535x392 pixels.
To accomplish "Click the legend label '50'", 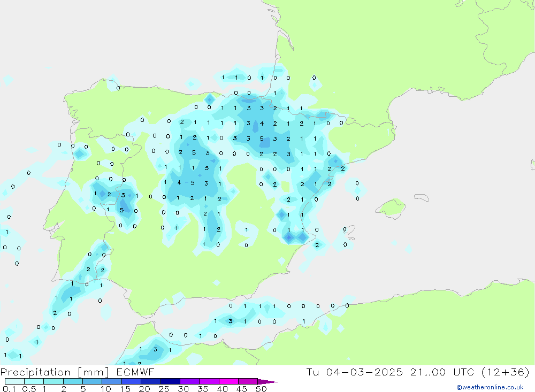I will tap(261, 389).
